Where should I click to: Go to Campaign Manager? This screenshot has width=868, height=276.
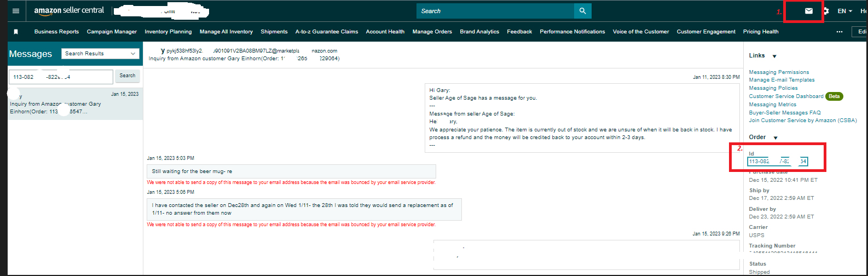click(112, 32)
